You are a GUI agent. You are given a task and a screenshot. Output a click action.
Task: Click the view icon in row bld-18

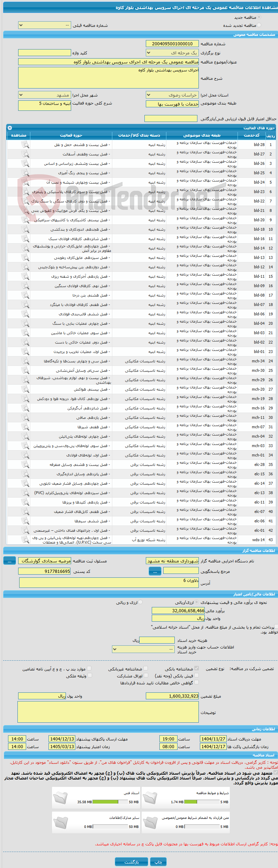pos(25,229)
